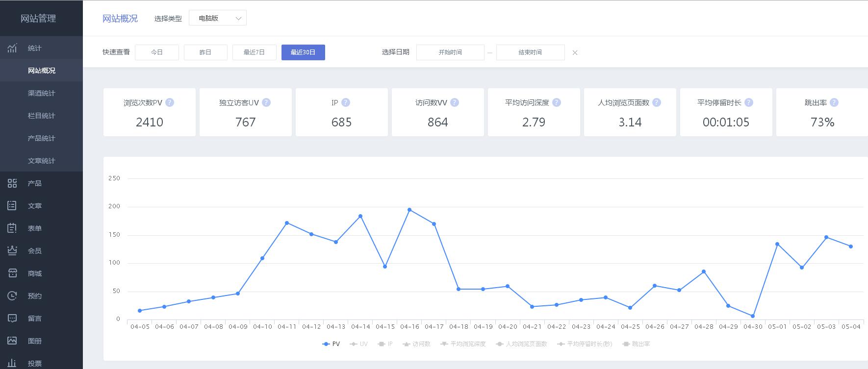
Task: Click the 结束时间 date field
Action: [530, 52]
